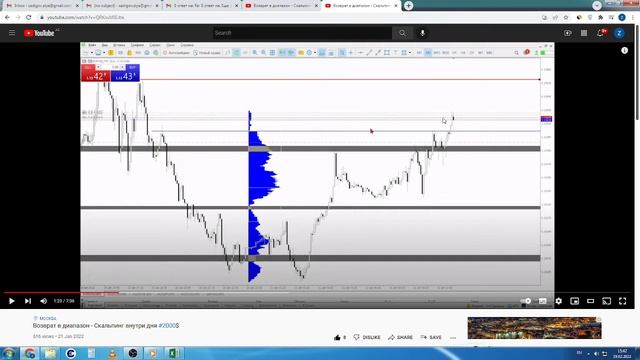This screenshot has width=640, height=360.
Task: Open the Extensions puzzle icon
Action: coord(600,18)
